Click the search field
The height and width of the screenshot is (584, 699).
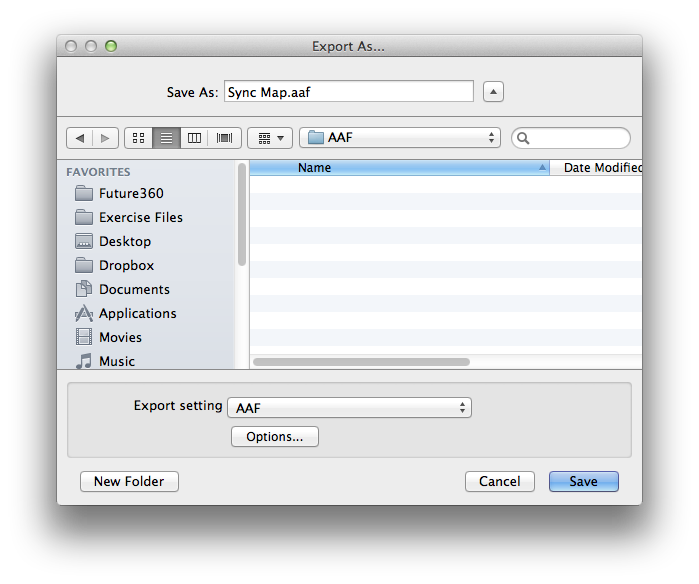point(571,138)
